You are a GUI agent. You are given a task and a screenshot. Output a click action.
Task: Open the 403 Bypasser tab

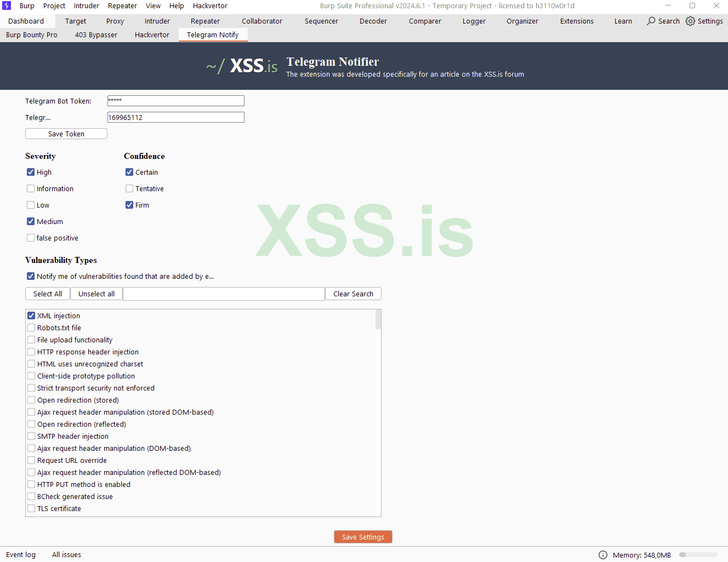[96, 35]
